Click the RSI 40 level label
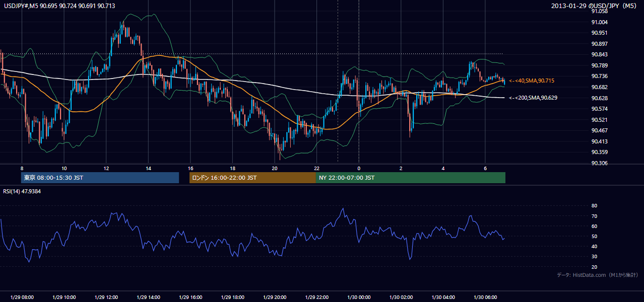 (594, 246)
